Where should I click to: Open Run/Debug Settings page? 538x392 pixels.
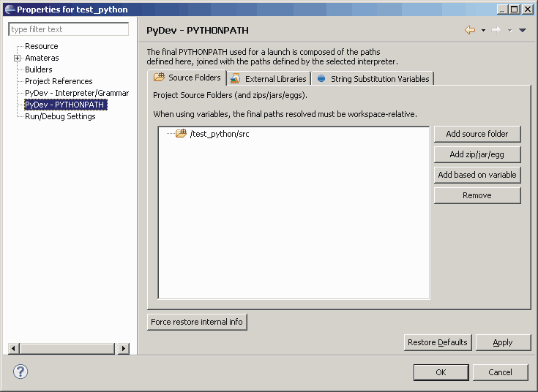(x=60, y=116)
